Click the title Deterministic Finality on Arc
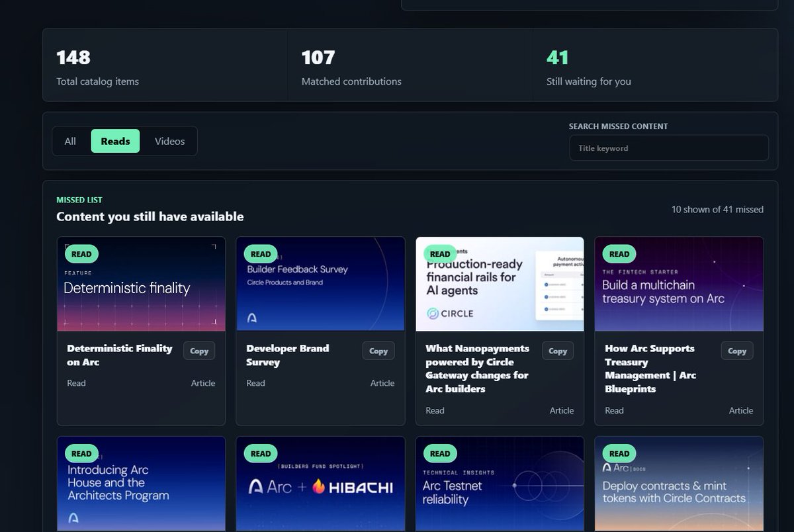The image size is (794, 532). 120,355
